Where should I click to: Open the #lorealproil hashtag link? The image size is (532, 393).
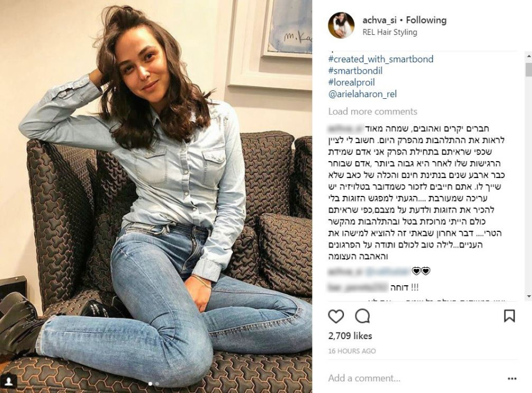(351, 83)
